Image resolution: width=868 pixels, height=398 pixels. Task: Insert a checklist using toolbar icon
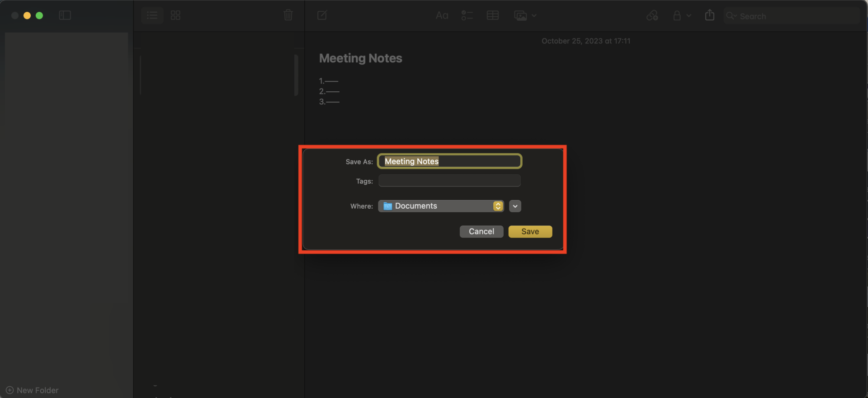click(467, 16)
